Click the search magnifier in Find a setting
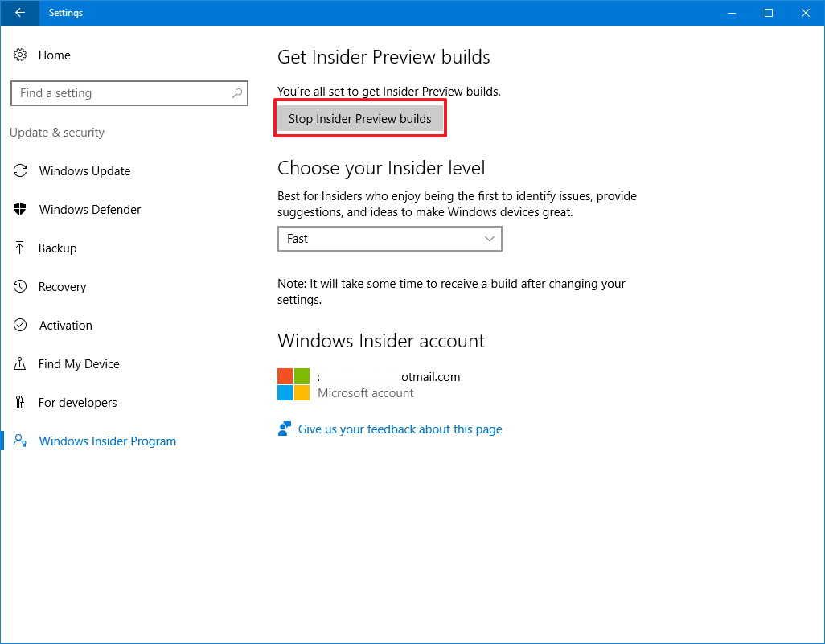 point(237,92)
